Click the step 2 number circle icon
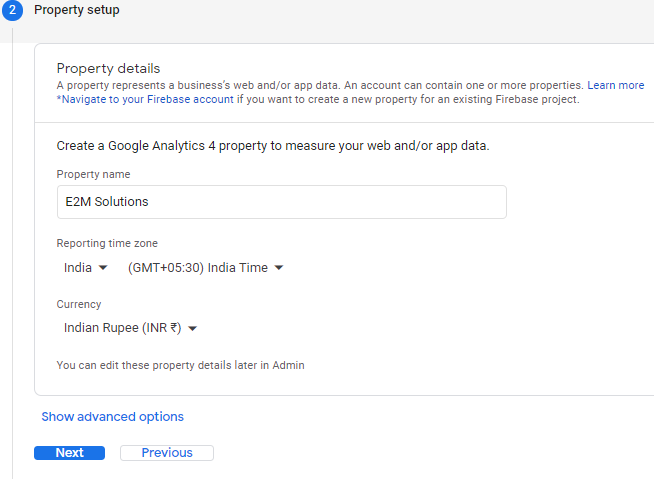 tap(12, 10)
